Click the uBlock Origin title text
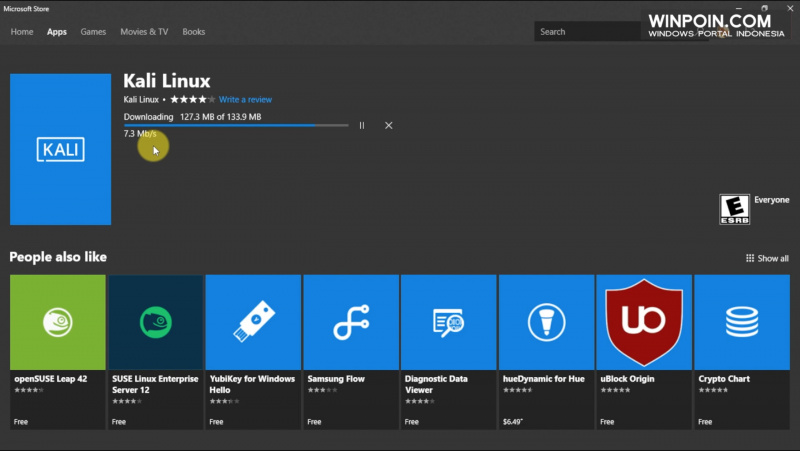 627,379
